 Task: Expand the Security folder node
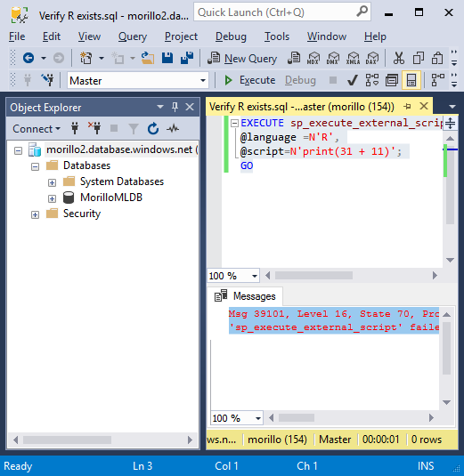(x=35, y=215)
